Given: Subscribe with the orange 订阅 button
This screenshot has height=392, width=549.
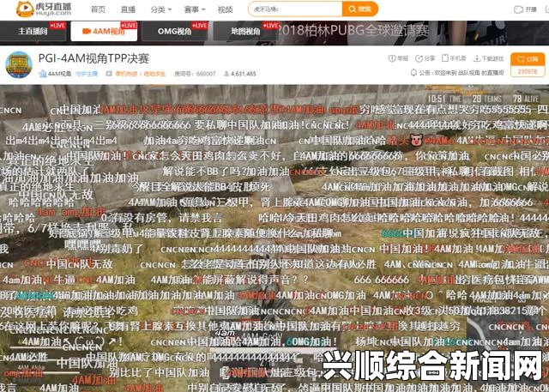Looking at the screenshot, I should [x=528, y=59].
